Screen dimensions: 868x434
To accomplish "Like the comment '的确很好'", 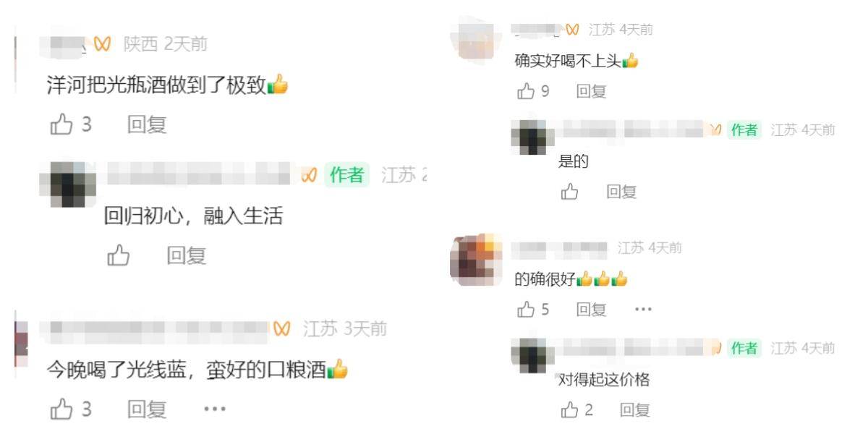I will pos(526,310).
